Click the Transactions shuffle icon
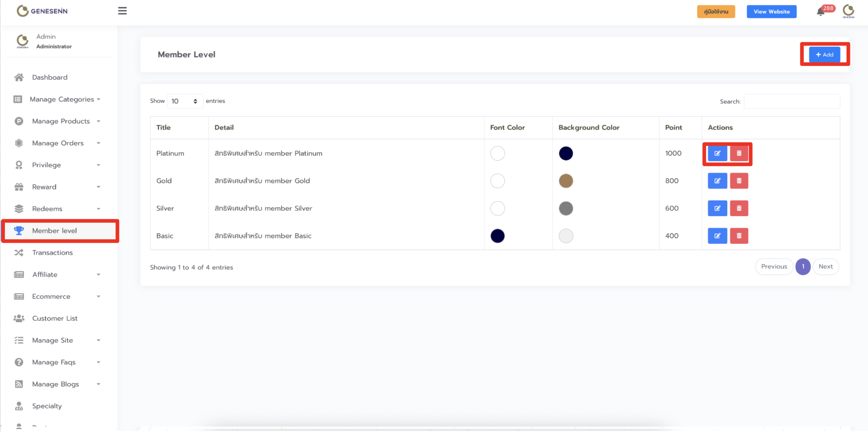The width and height of the screenshot is (868, 432). (x=19, y=253)
